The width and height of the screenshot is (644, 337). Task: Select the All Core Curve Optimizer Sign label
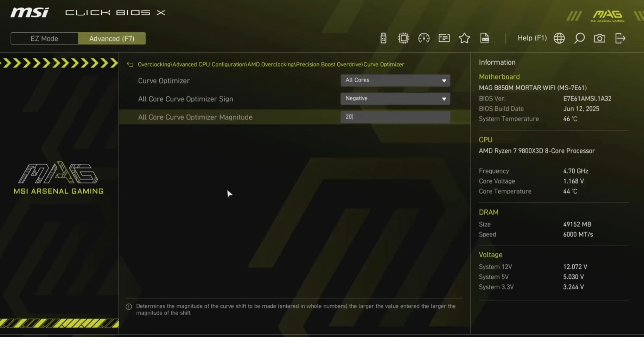point(185,99)
